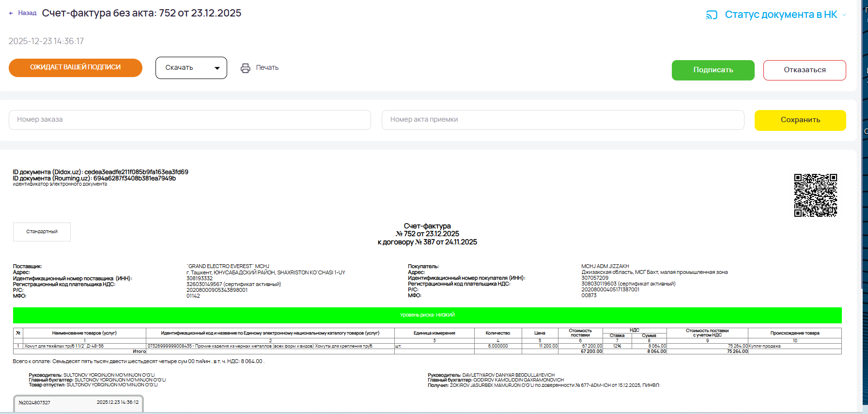This screenshot has width=868, height=414.
Task: Focus the Номер заказа field
Action: coord(190,120)
